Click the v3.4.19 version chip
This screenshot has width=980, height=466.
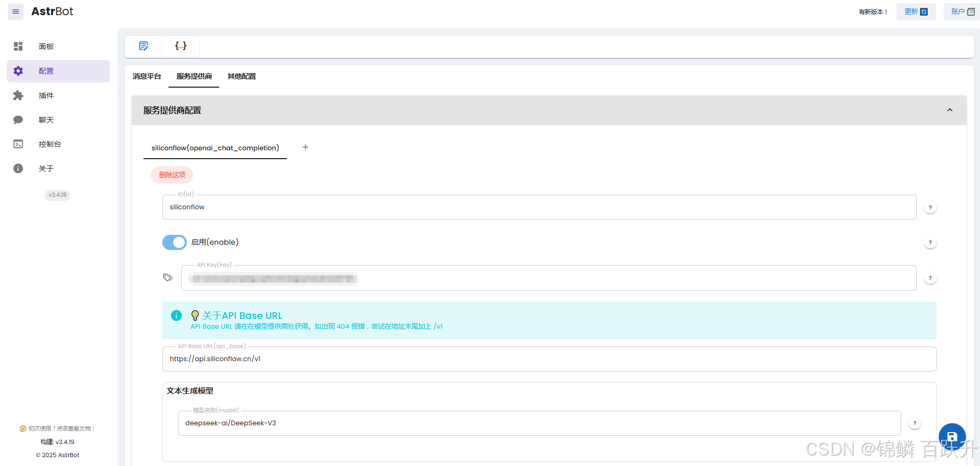point(57,195)
